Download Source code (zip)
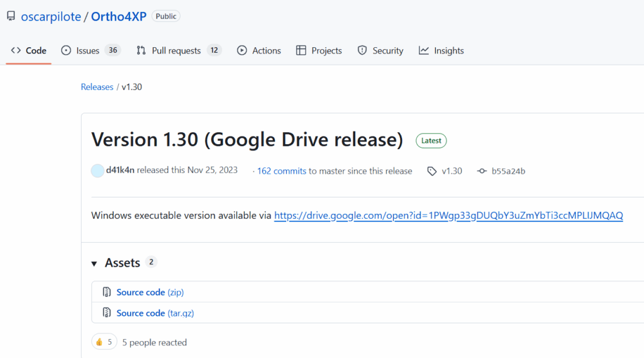 tap(150, 292)
